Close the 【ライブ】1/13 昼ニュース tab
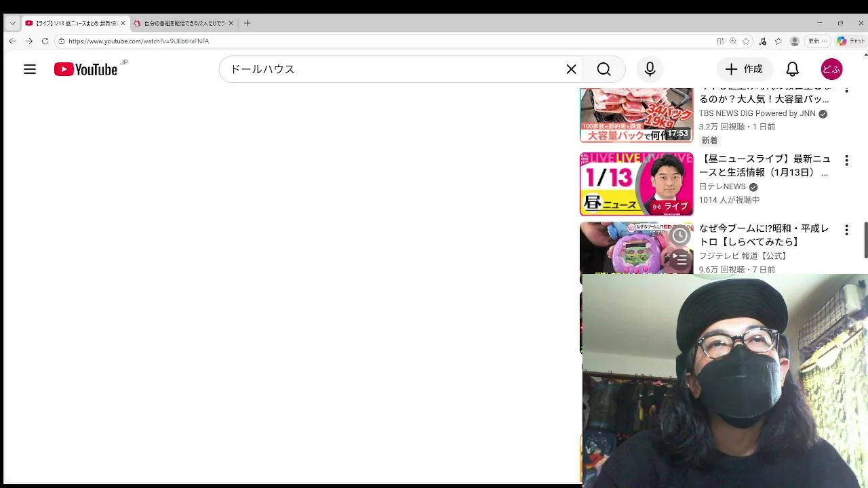Image resolution: width=868 pixels, height=488 pixels. pyautogui.click(x=123, y=23)
